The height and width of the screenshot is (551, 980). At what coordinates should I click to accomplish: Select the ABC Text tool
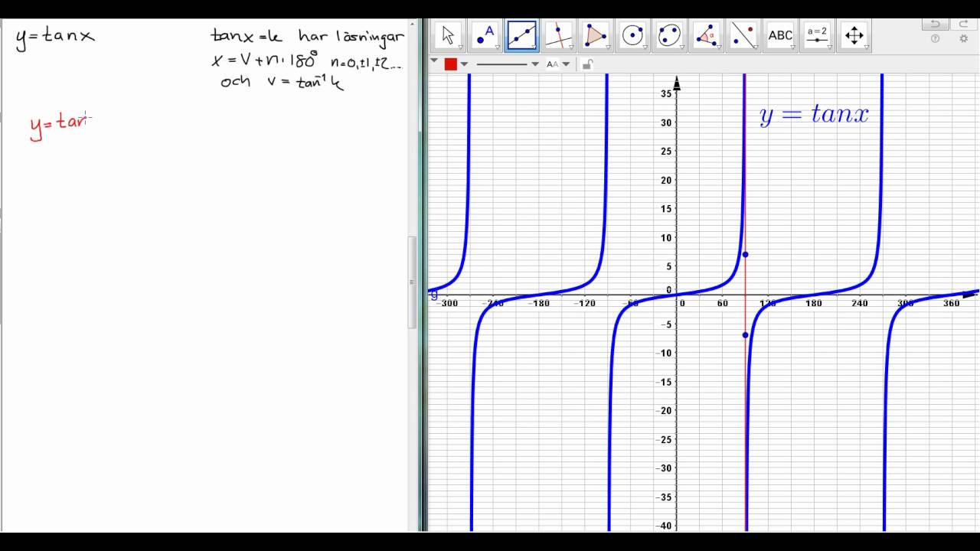(780, 35)
